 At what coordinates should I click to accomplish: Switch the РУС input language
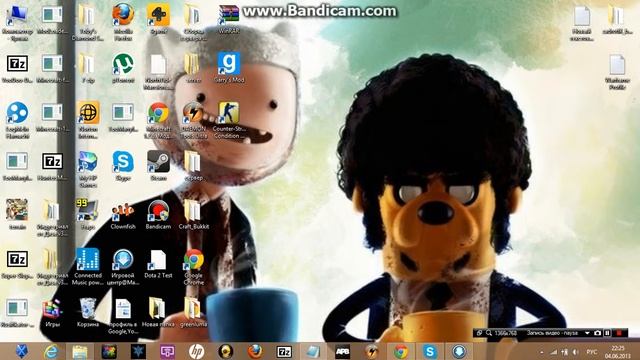(x=591, y=352)
